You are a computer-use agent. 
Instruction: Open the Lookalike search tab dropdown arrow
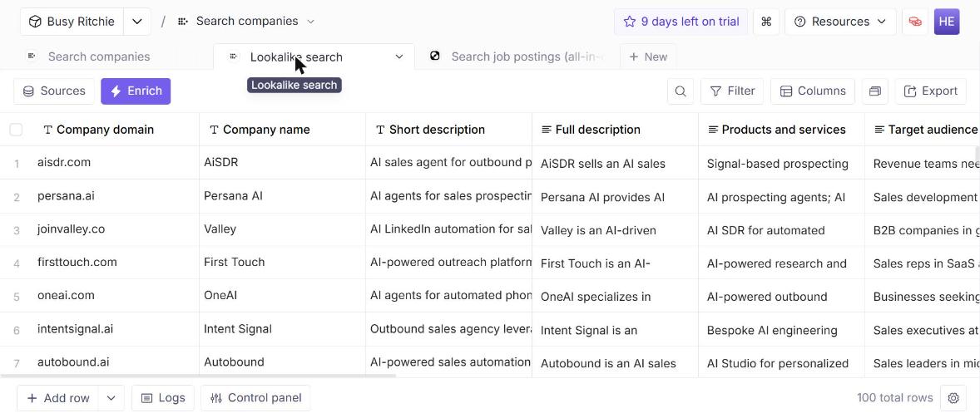[x=399, y=57]
